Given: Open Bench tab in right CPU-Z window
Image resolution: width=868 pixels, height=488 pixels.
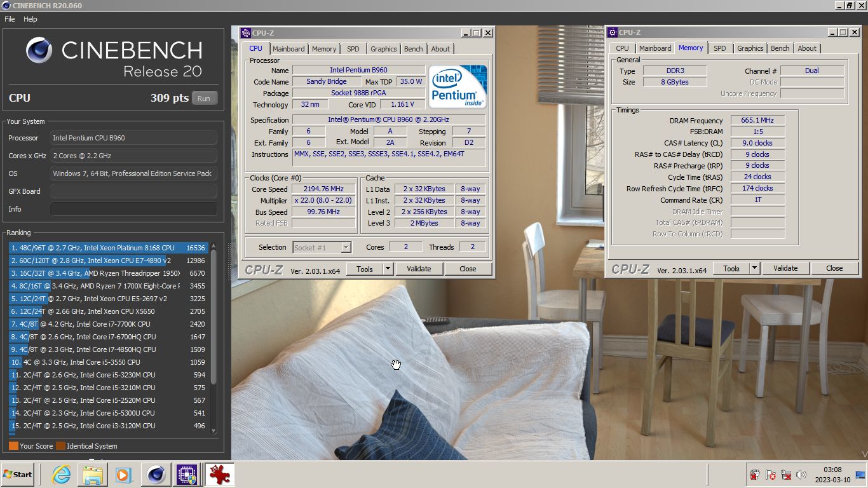Looking at the screenshot, I should (x=780, y=48).
